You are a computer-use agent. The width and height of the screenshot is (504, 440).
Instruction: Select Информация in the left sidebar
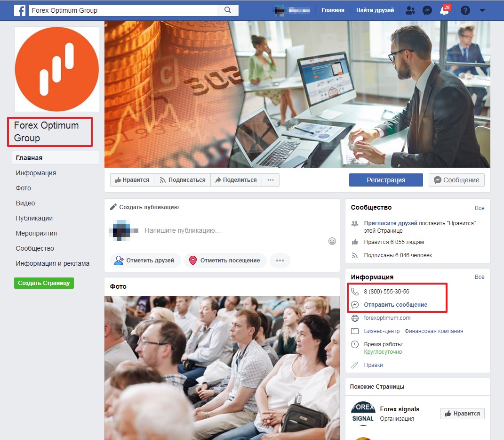tap(36, 173)
